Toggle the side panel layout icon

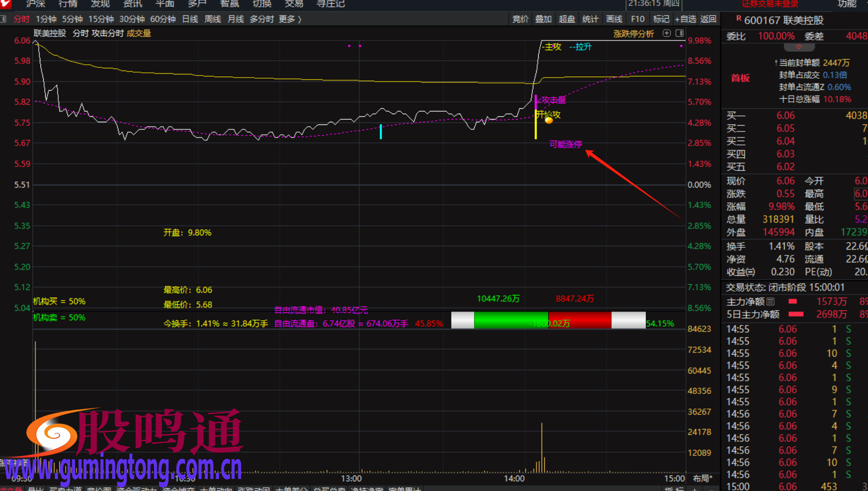point(679,33)
